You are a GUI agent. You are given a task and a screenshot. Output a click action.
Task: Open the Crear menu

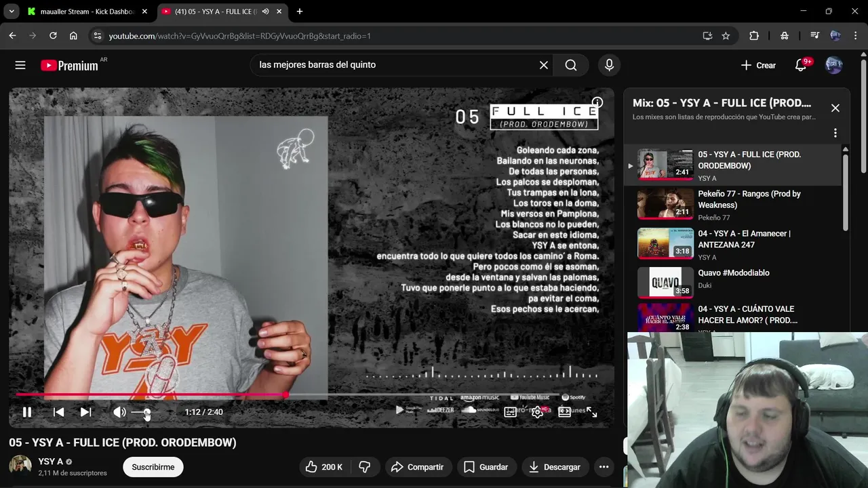[x=758, y=65]
